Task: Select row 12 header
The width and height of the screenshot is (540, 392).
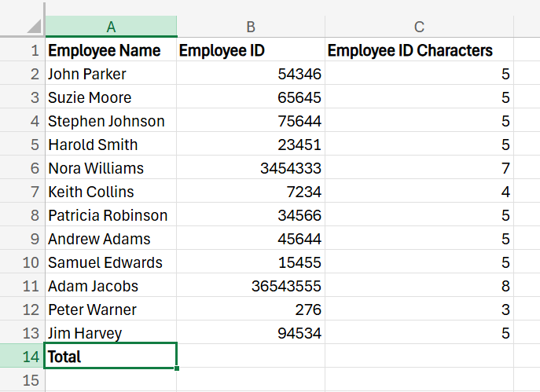Action: tap(22, 310)
